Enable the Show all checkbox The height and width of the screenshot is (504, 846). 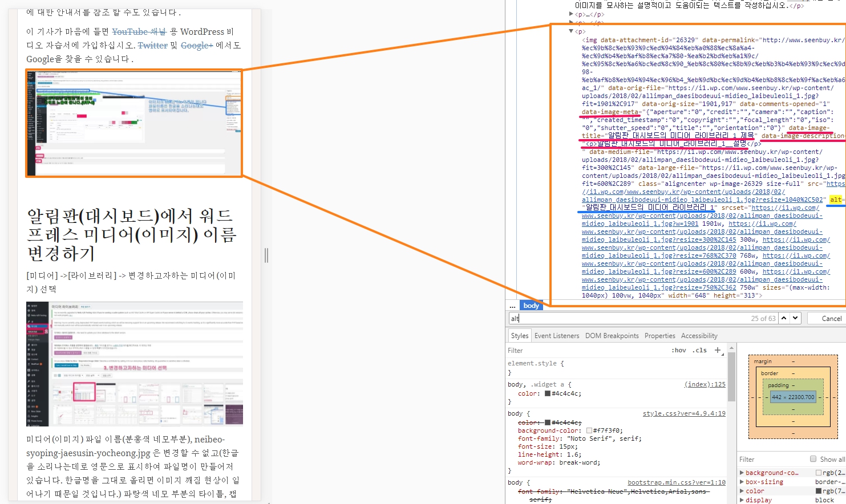click(x=813, y=459)
